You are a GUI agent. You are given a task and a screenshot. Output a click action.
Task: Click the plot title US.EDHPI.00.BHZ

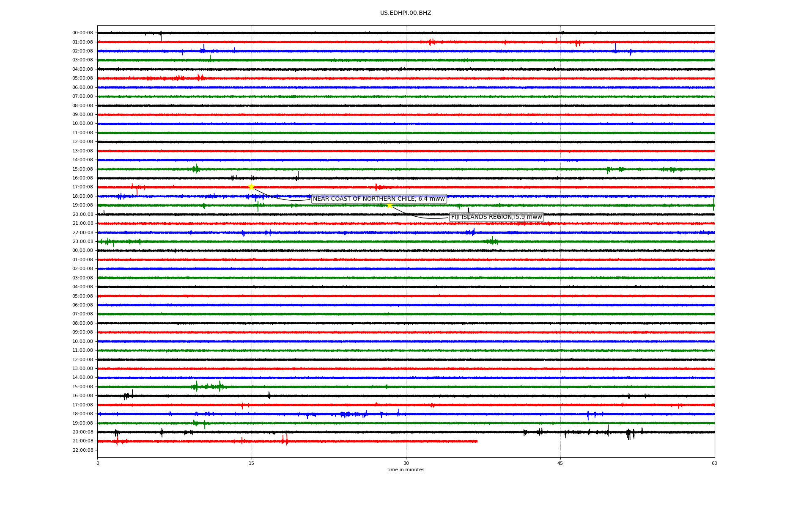click(x=406, y=13)
